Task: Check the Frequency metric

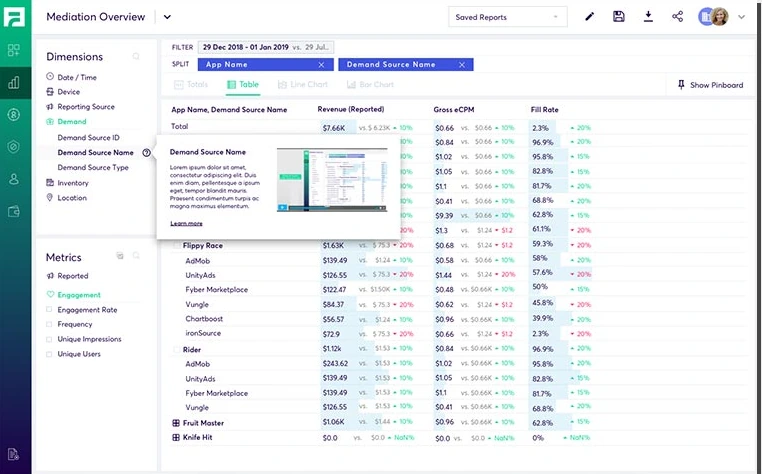Action: click(49, 324)
